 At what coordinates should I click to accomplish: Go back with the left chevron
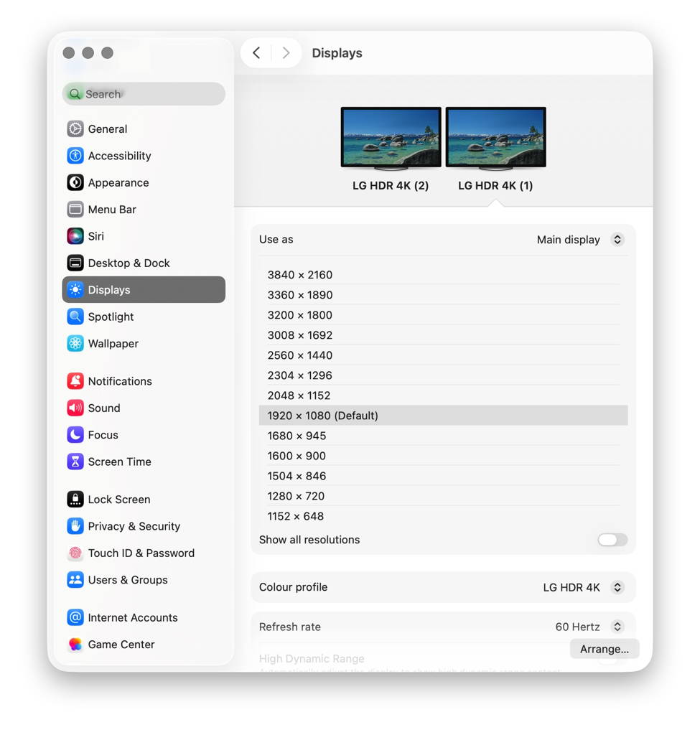pyautogui.click(x=256, y=53)
